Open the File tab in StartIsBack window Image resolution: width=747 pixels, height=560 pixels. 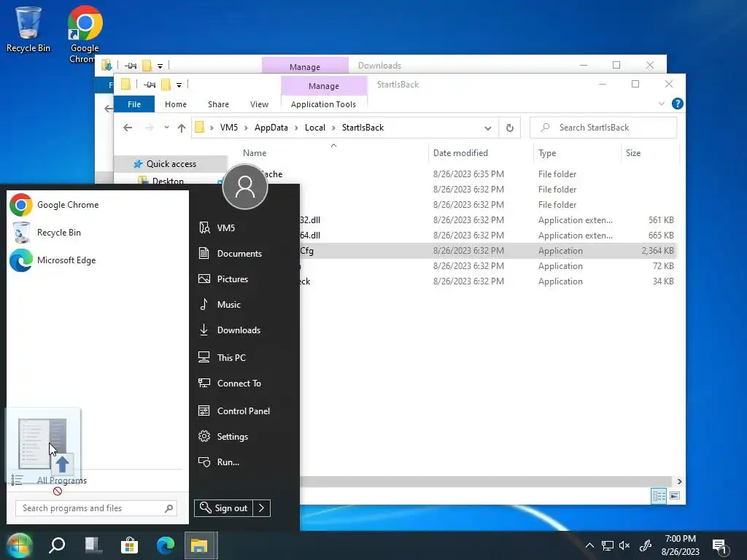point(134,104)
